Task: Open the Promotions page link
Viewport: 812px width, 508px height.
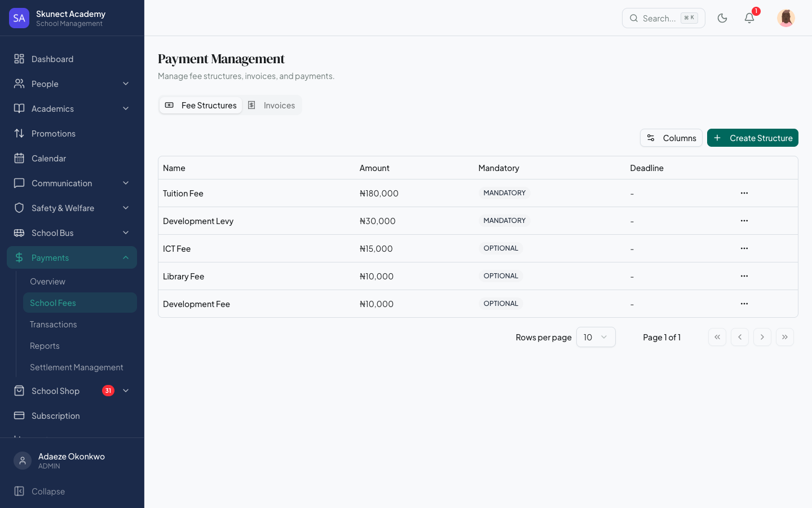Action: pos(72,133)
